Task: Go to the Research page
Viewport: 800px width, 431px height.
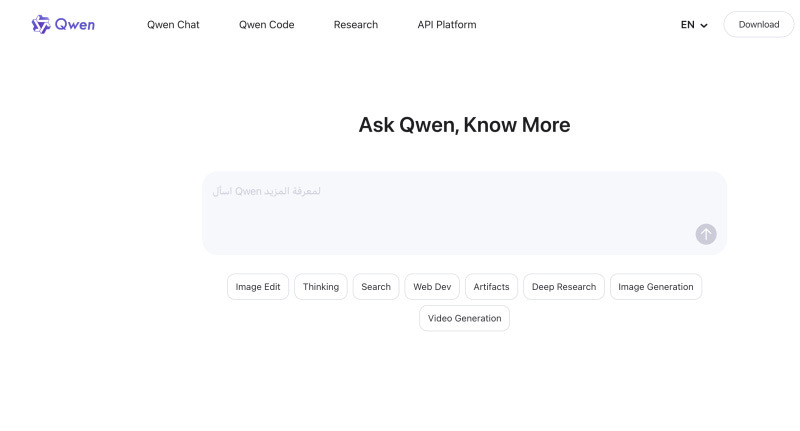Action: pos(356,24)
